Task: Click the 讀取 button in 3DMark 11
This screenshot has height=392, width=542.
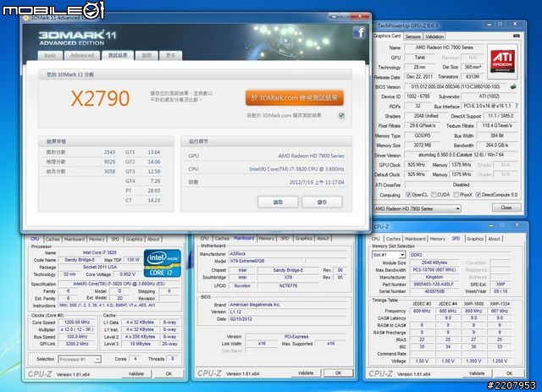Action: coord(278,202)
